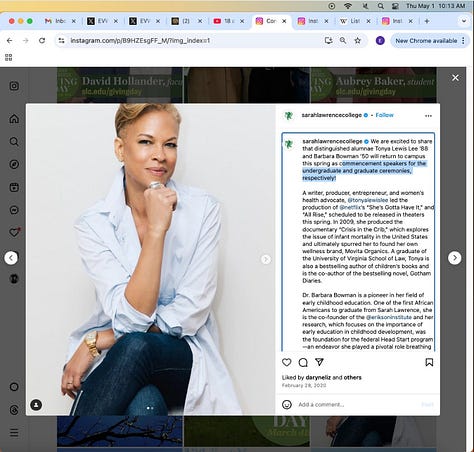Open post options three-dot menu
The image size is (474, 452).
point(428,116)
